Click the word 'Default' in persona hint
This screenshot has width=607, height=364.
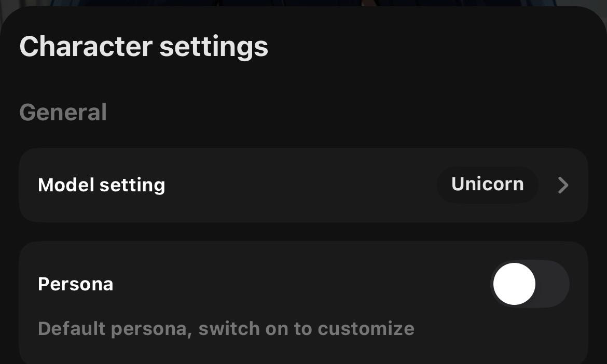72,329
